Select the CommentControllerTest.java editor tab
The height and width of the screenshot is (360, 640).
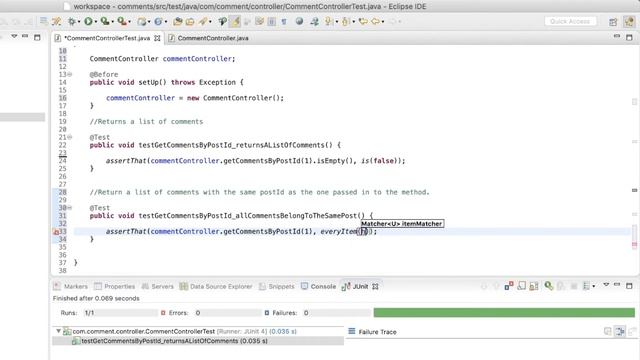pyautogui.click(x=107, y=38)
